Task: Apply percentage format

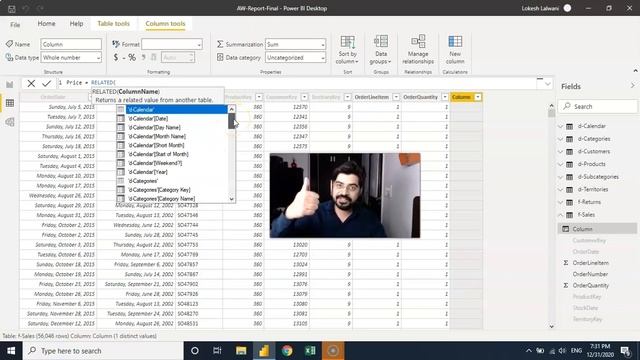Action: click(132, 58)
